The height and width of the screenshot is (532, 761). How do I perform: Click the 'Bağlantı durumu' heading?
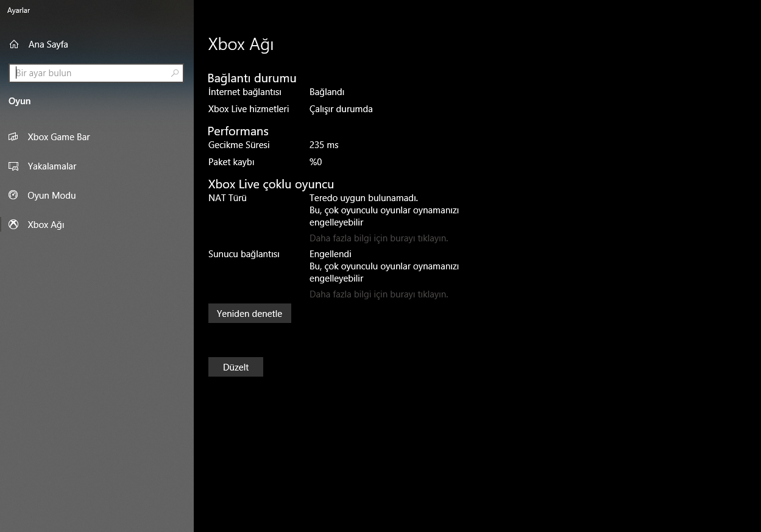[252, 78]
